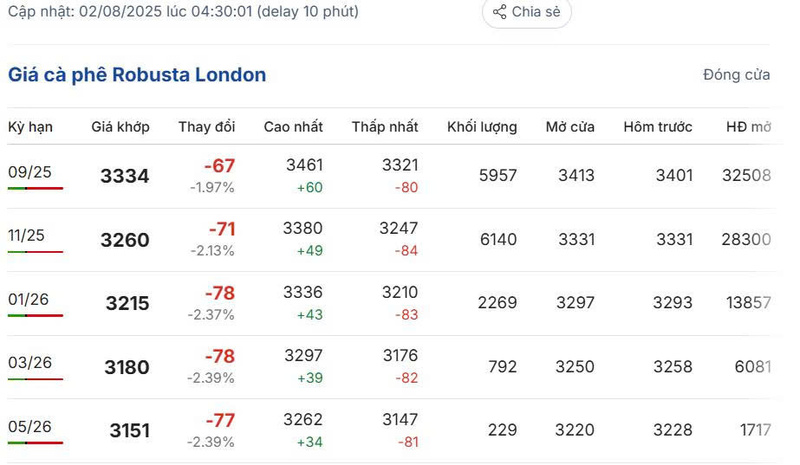The image size is (800, 465).
Task: Select the Hôm trước column header
Action: [658, 127]
